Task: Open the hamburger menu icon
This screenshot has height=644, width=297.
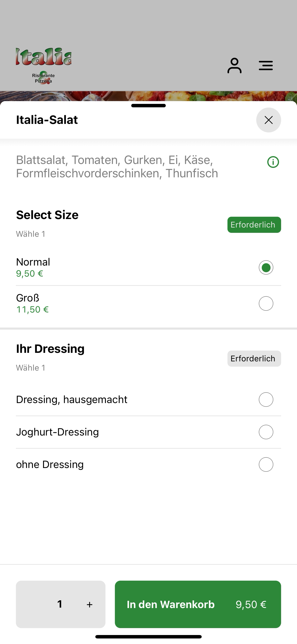Action: coord(265,65)
